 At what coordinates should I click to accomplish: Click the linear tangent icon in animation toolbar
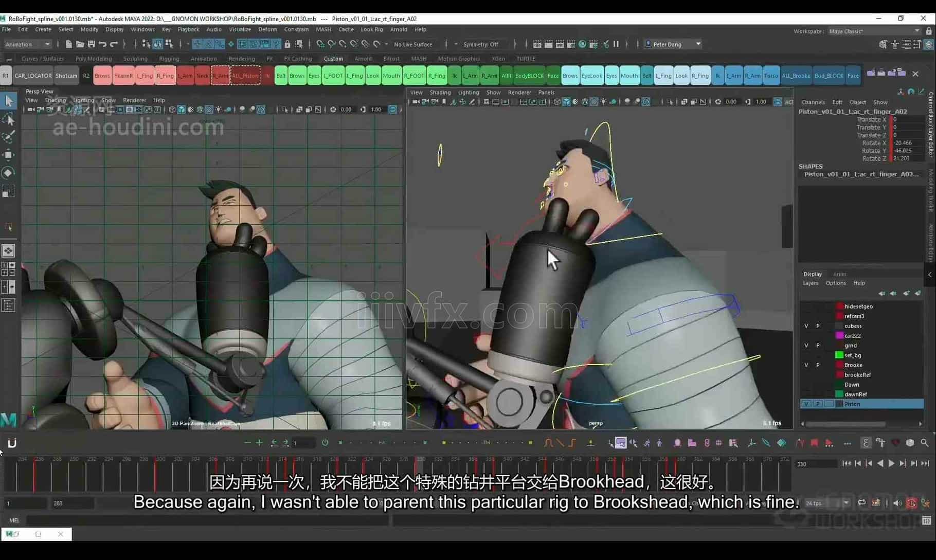click(560, 443)
